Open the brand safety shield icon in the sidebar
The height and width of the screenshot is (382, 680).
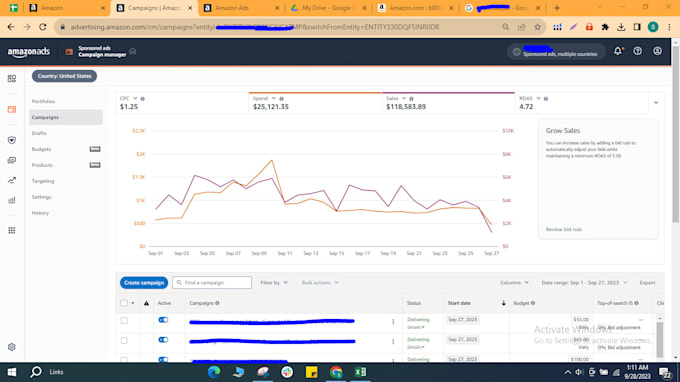coord(12,140)
